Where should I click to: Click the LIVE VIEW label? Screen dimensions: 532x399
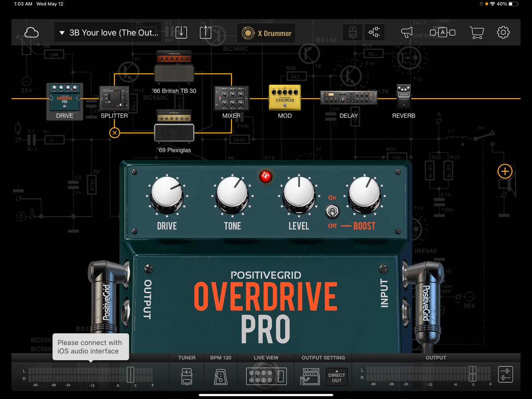[266, 358]
